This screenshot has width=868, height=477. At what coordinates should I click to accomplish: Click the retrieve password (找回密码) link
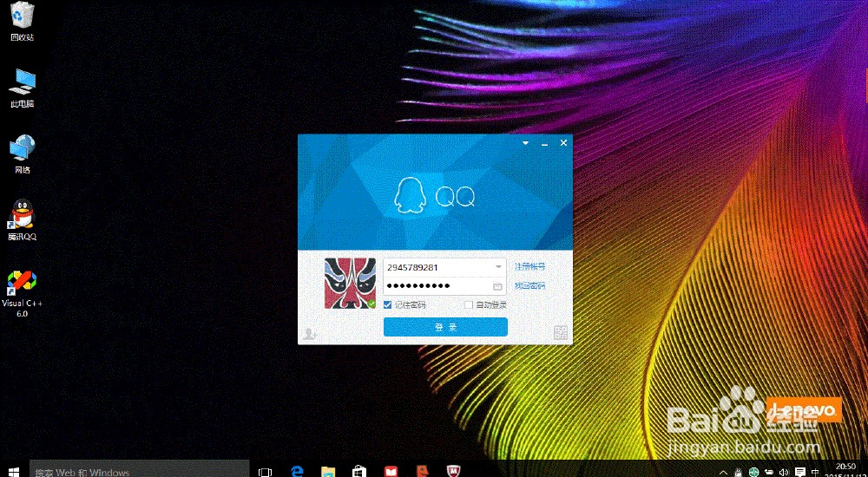click(x=529, y=285)
